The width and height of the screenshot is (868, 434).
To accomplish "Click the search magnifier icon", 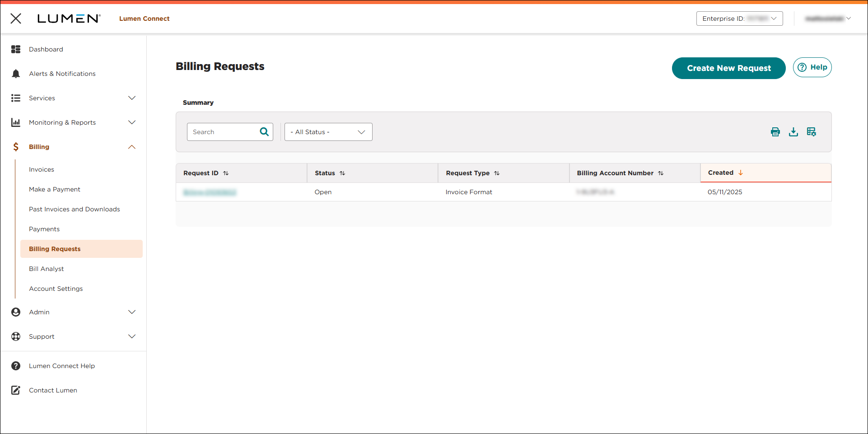I will pos(264,131).
